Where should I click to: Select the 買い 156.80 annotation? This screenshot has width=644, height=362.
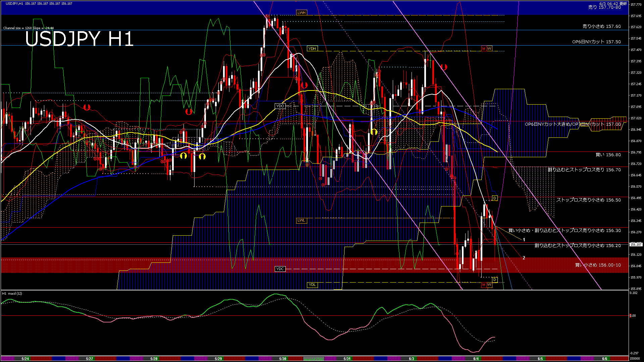608,155
